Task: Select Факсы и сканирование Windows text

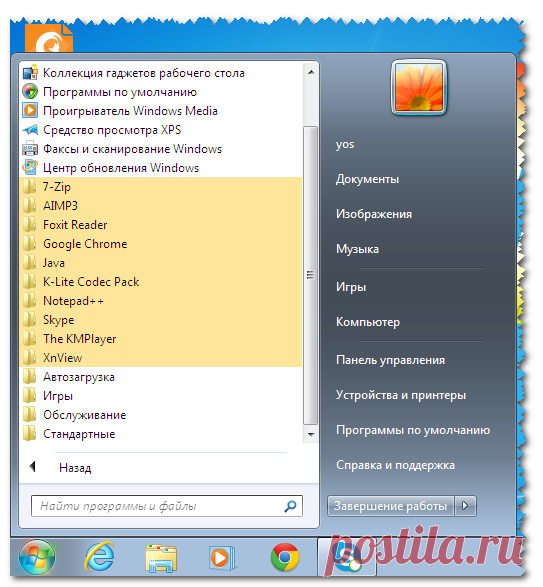Action: [133, 149]
